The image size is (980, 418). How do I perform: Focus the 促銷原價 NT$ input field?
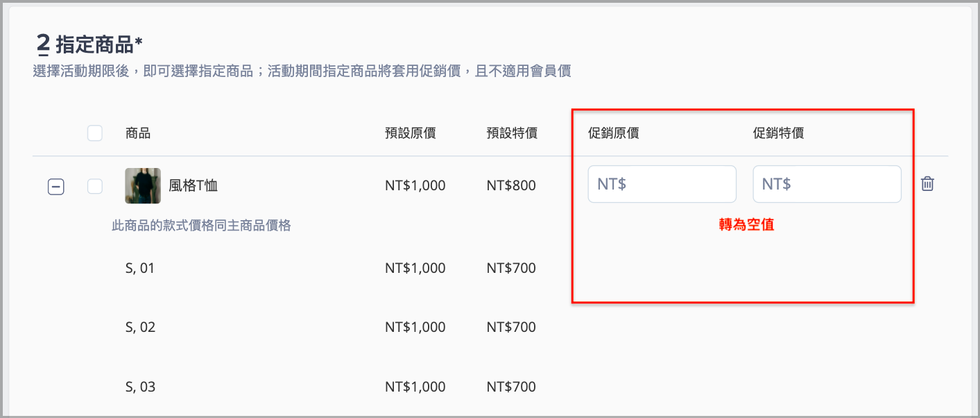[x=662, y=184]
